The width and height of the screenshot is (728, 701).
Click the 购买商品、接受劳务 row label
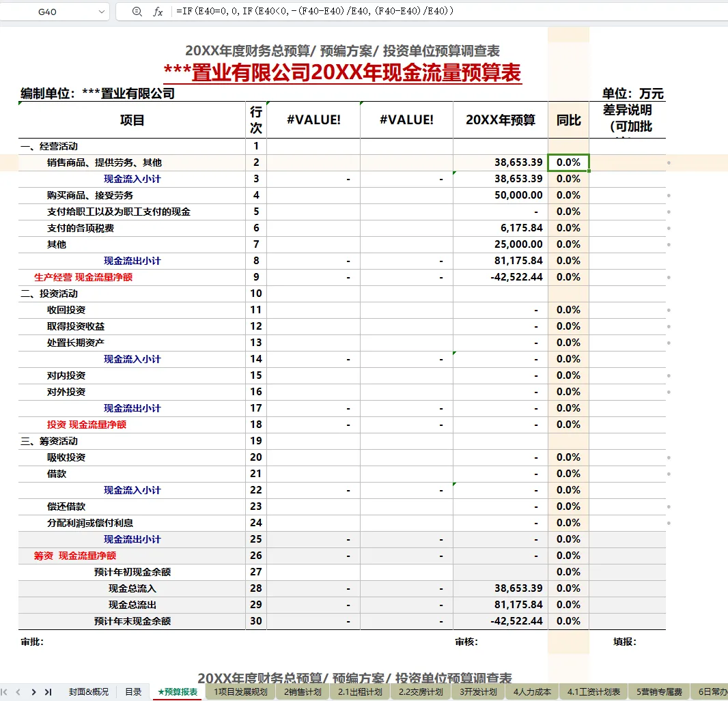tap(90, 195)
